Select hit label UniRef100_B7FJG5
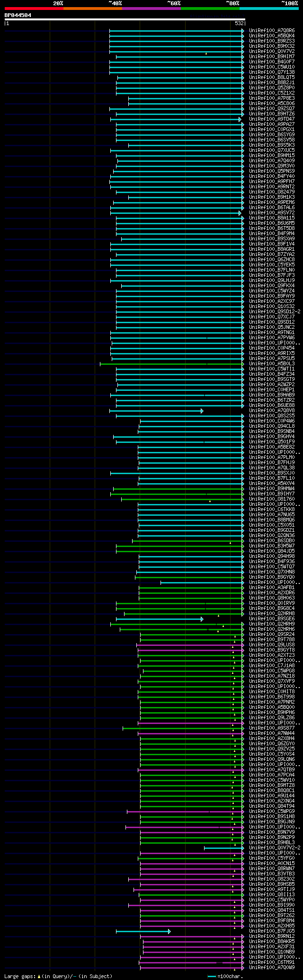The height and width of the screenshot is (980, 303). click(272, 931)
